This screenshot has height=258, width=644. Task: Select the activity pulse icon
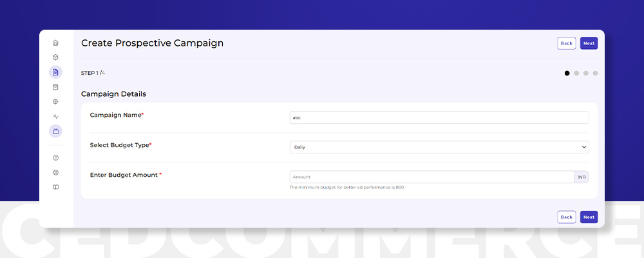(55, 117)
